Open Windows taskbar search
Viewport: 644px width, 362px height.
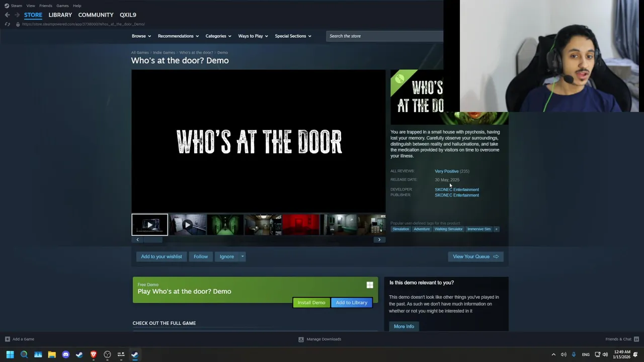pyautogui.click(x=24, y=354)
